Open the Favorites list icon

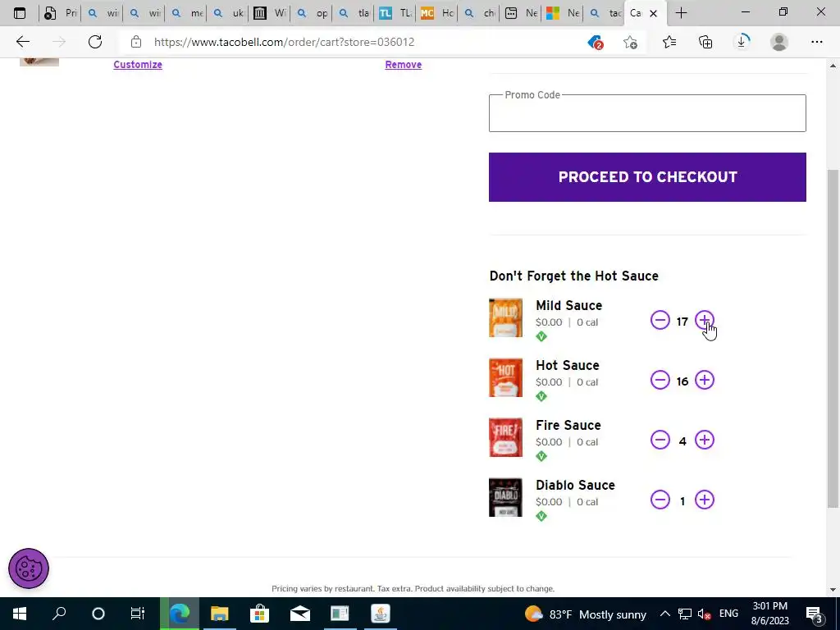point(669,42)
